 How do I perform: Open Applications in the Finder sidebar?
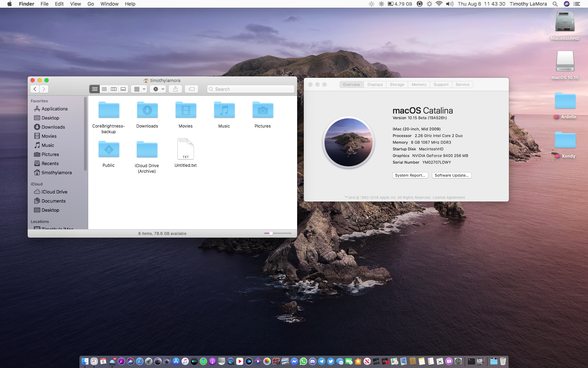54,109
